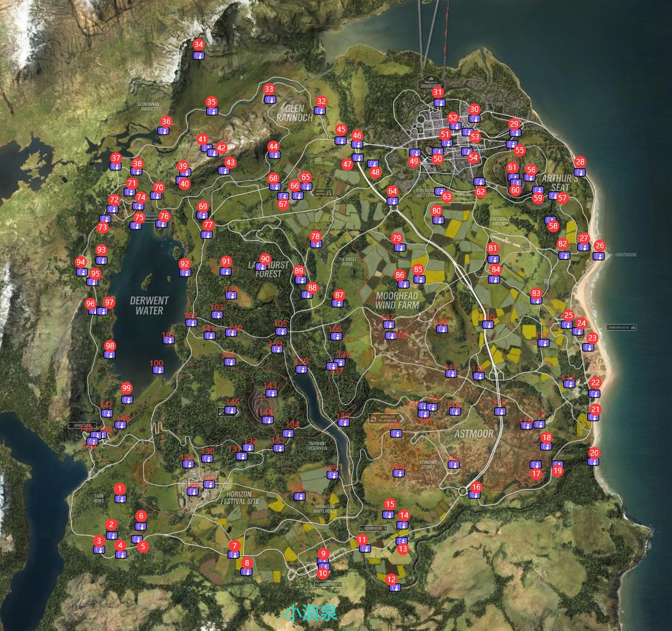This screenshot has height=631, width=672.
Task: Click the ASHBROOK label
Action: click(373, 528)
